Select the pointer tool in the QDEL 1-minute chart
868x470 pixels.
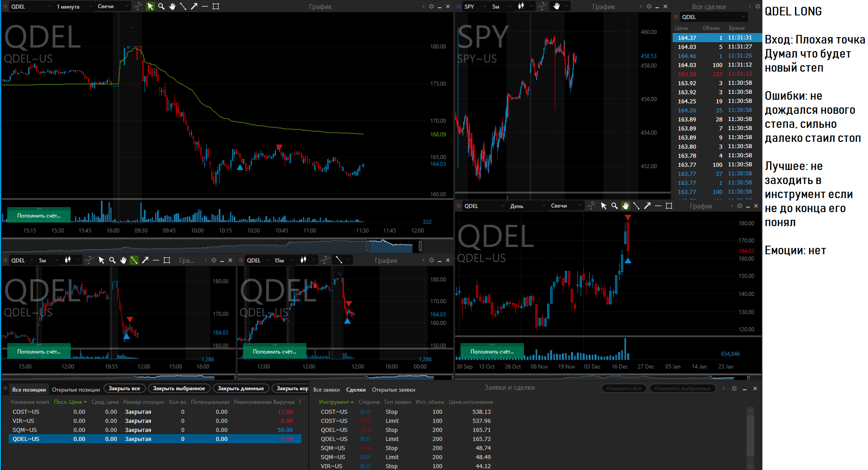point(150,6)
